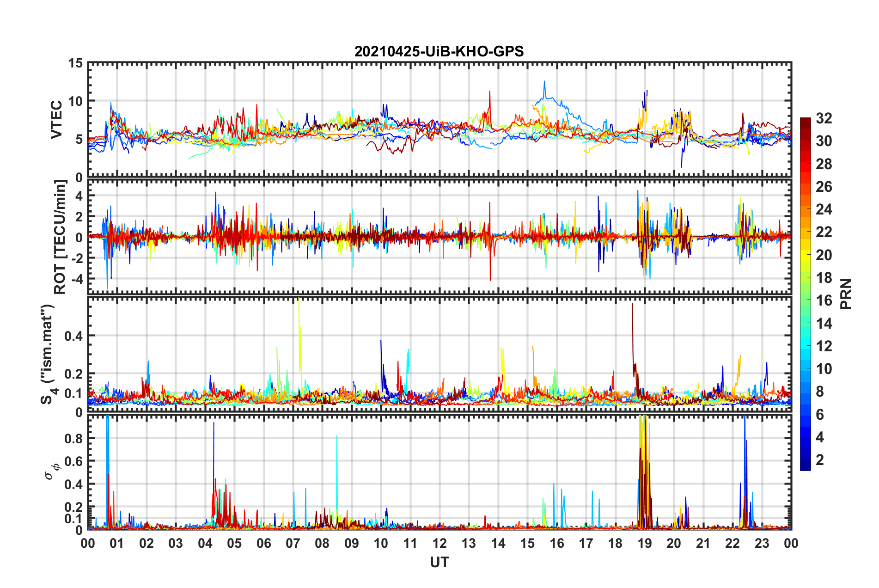Click the green colorbar region near 16
879x588 pixels.
coord(805,300)
